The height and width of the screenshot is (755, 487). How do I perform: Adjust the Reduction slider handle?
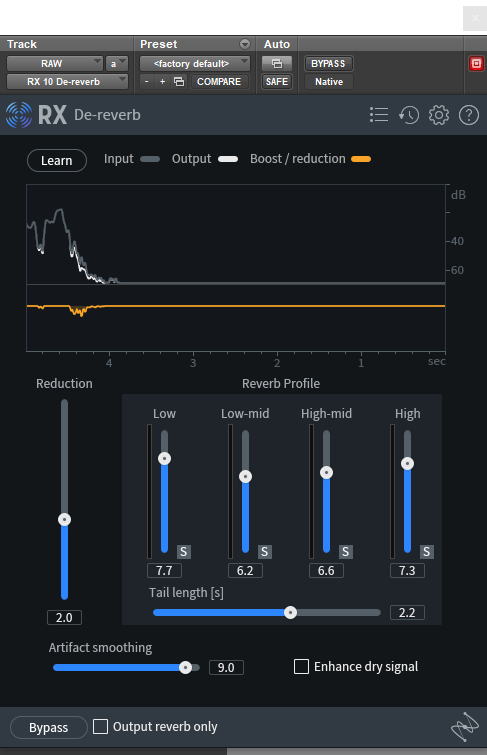pos(65,520)
